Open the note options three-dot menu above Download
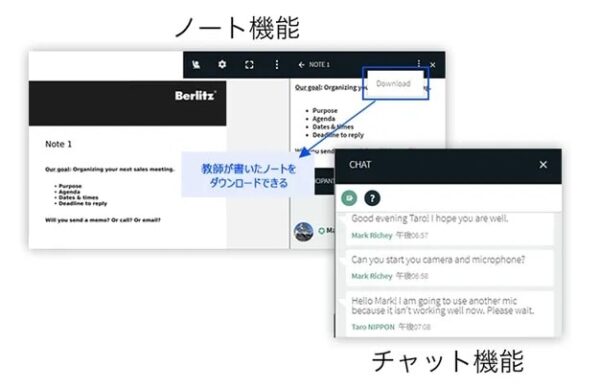Image resolution: width=600 pixels, height=388 pixels. point(419,63)
